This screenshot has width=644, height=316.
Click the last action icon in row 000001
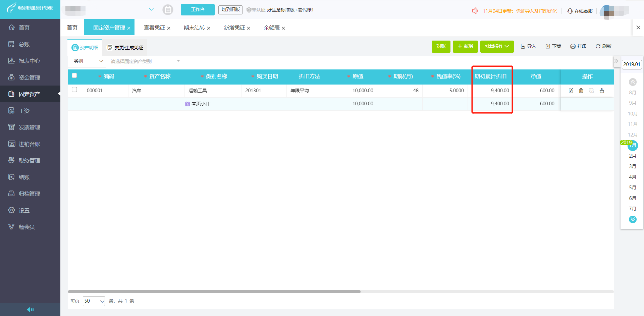pyautogui.click(x=602, y=91)
